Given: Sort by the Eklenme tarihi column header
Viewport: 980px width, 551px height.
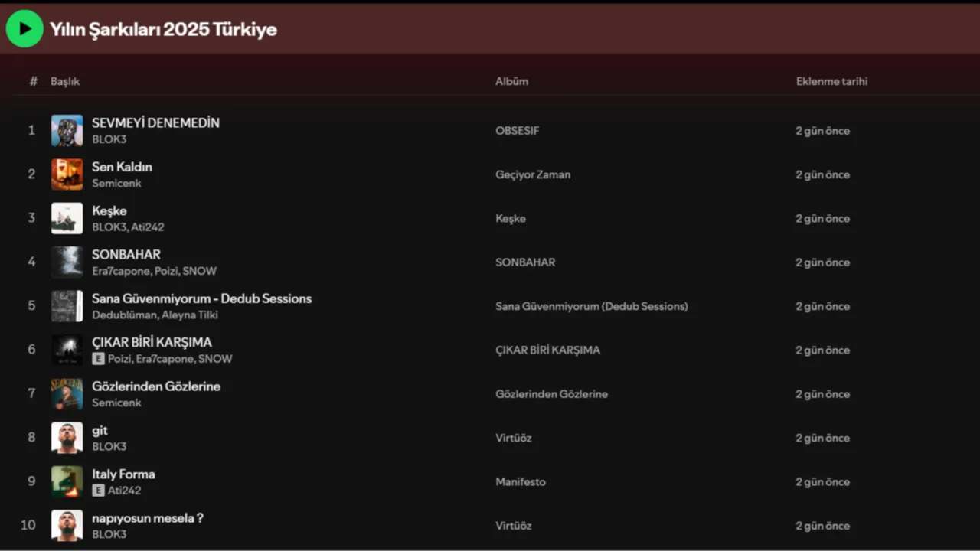Looking at the screenshot, I should 831,81.
